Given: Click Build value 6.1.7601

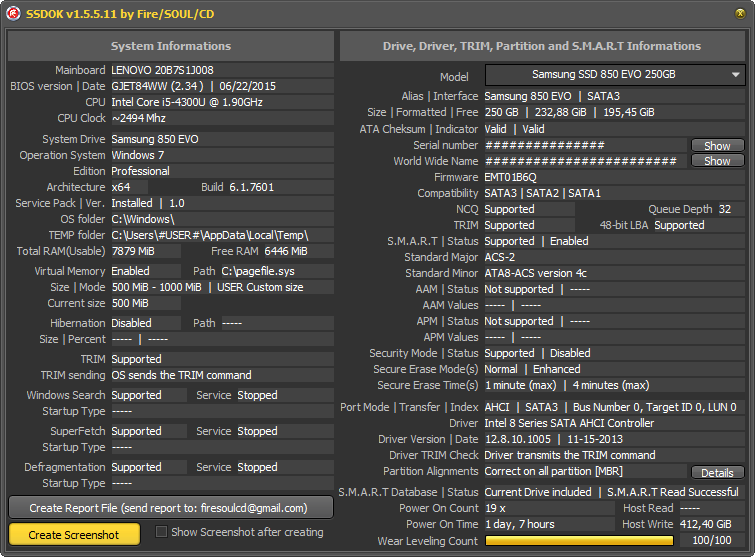Looking at the screenshot, I should 251,187.
